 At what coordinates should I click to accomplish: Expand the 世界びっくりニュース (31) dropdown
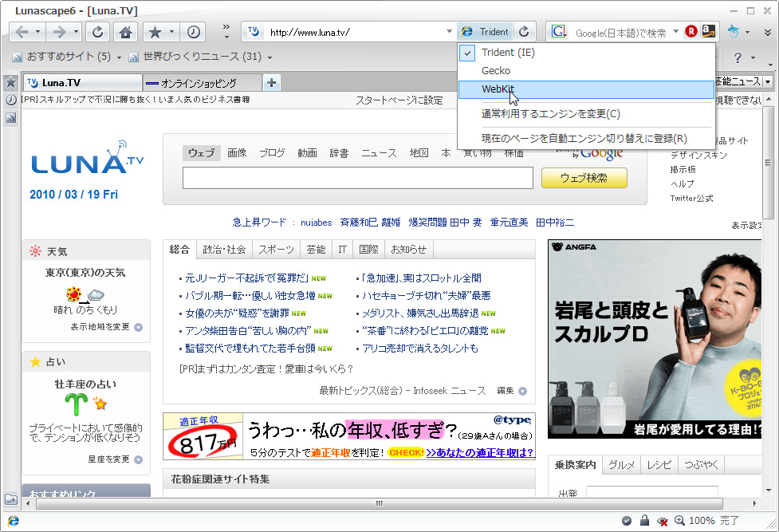coord(270,57)
